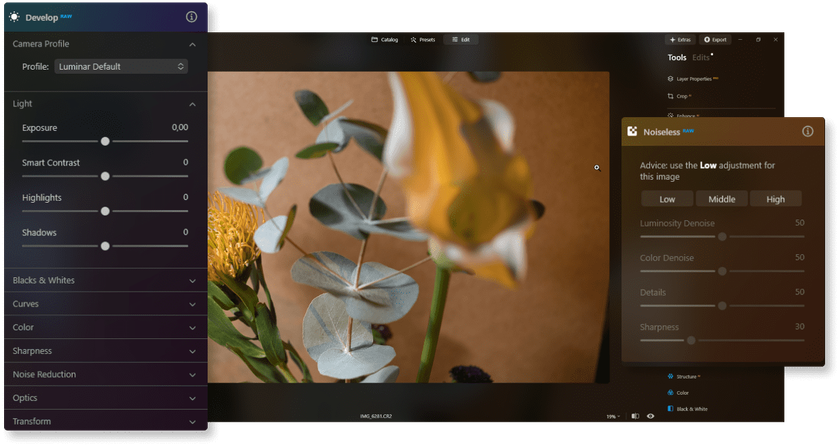
Task: Open the Layer Properties tool
Action: tap(693, 79)
